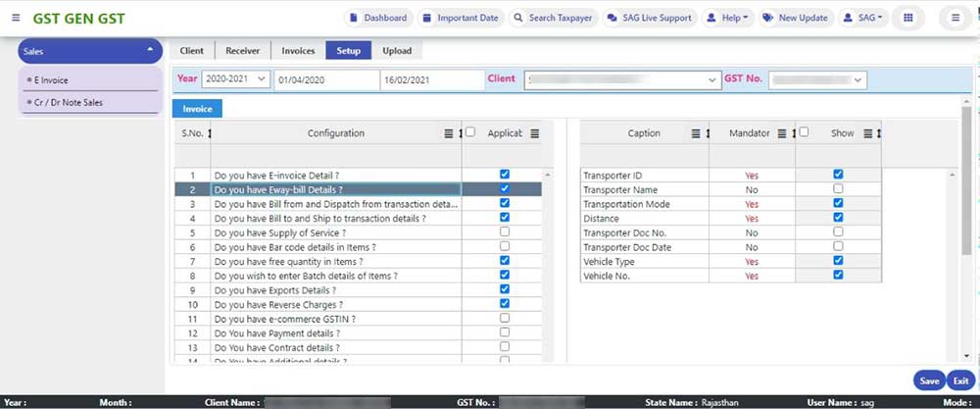Open the Configuration column menu icon
980x409 pixels.
[x=448, y=133]
